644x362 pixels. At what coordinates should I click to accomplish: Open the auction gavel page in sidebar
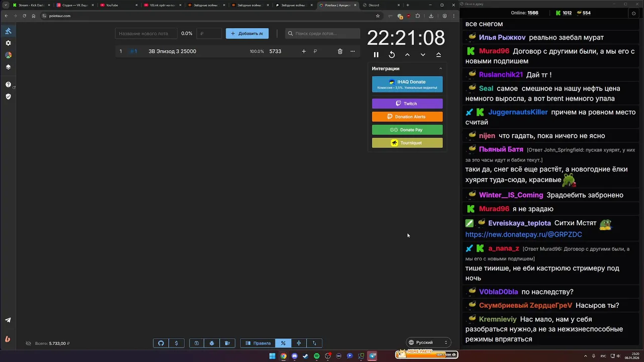pyautogui.click(x=8, y=31)
